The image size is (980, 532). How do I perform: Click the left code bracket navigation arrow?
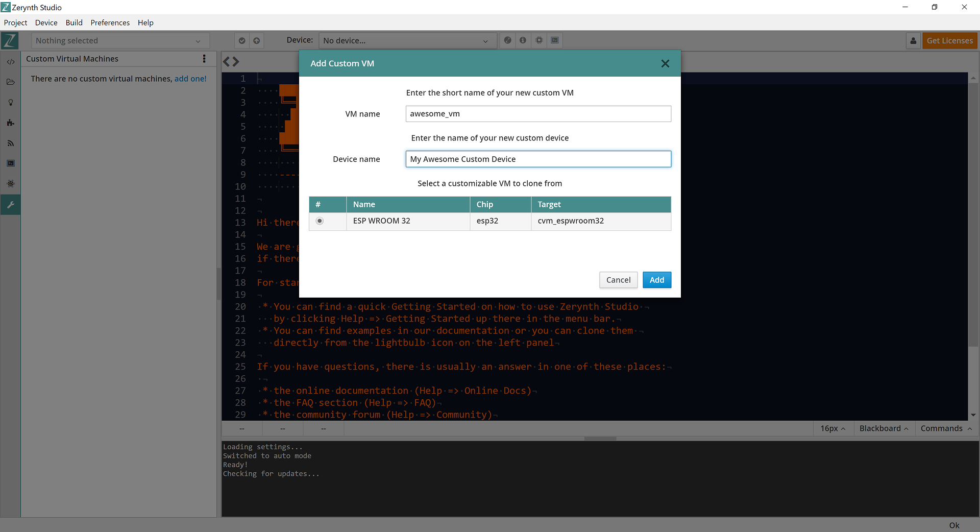point(226,62)
